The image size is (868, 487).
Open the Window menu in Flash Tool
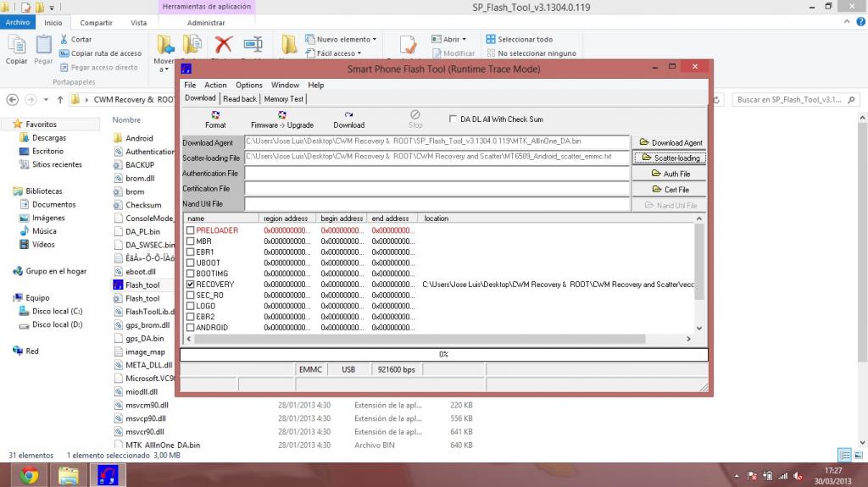285,86
